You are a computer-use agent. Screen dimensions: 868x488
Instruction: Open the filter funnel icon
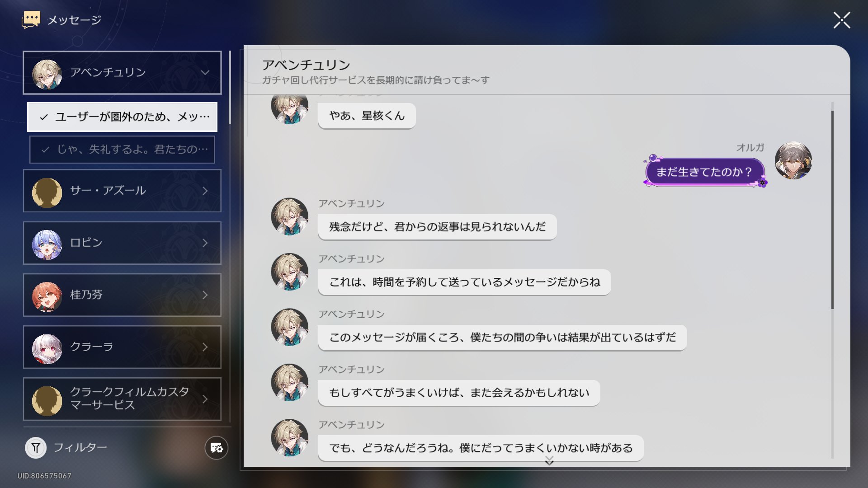(36, 448)
